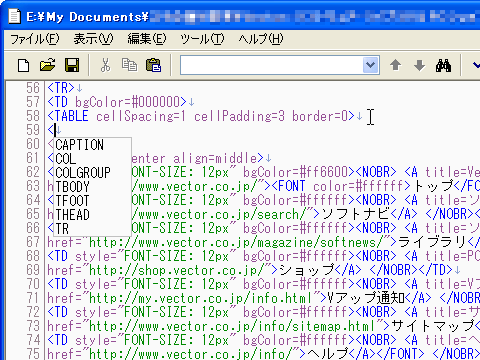Expand the search combo box dropdown arrow

[370, 65]
